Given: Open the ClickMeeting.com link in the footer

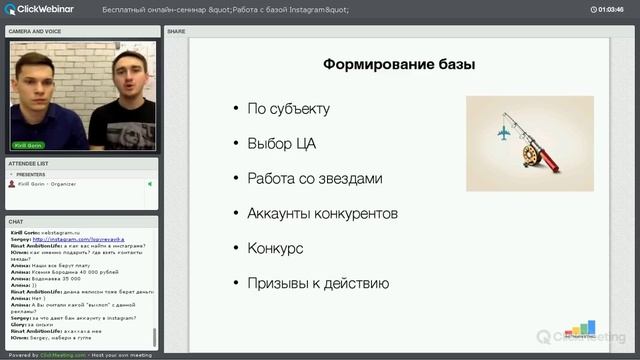Looking at the screenshot, I should coord(63,355).
